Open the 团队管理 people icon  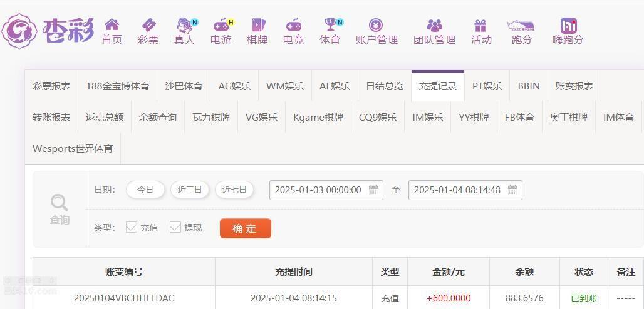coord(435,26)
